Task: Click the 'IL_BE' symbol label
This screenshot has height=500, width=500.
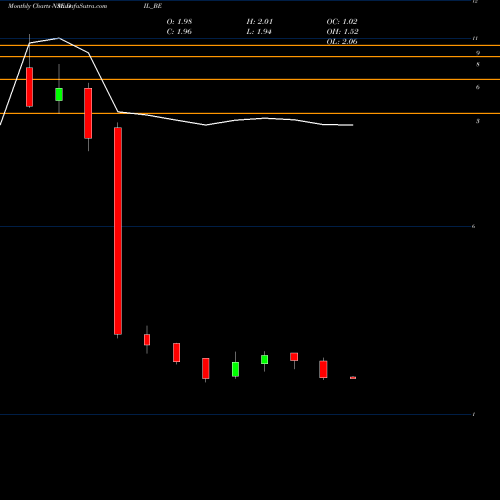Action: pos(153,6)
